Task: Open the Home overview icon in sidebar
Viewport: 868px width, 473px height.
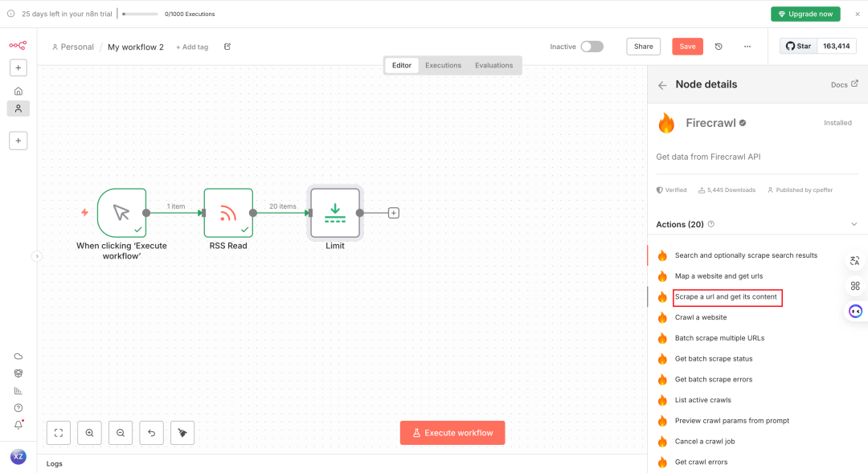Action: coord(18,91)
